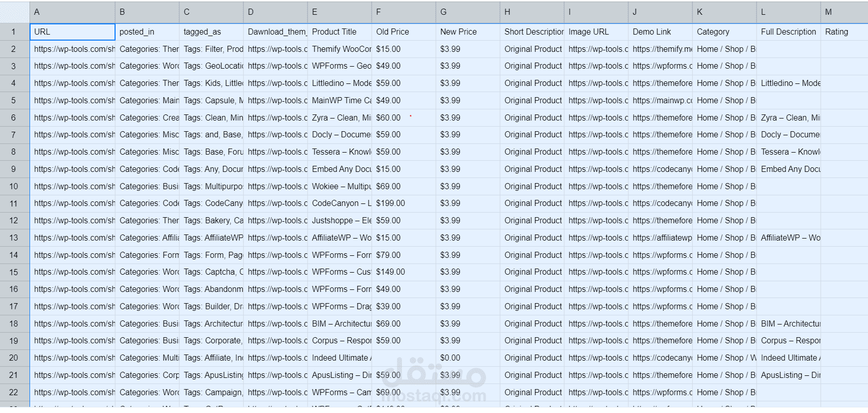Click the 'Old Price' header cell
The image size is (868, 413).
[x=404, y=32]
